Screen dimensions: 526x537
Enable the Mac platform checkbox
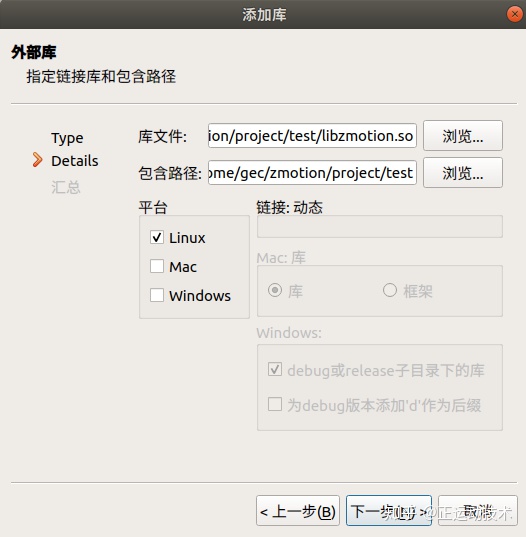157,266
